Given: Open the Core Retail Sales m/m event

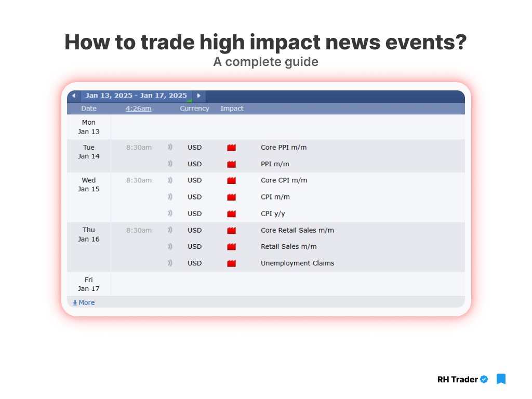Looking at the screenshot, I should (x=297, y=230).
